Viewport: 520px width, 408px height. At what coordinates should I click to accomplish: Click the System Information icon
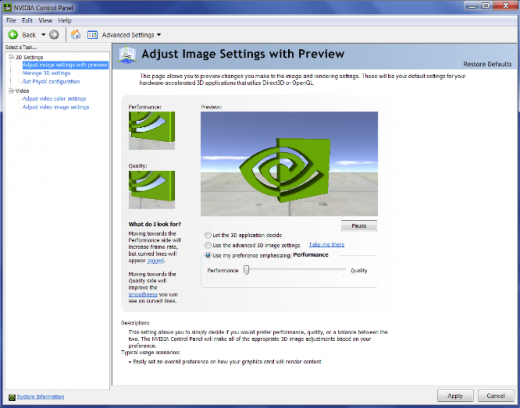tap(12, 397)
